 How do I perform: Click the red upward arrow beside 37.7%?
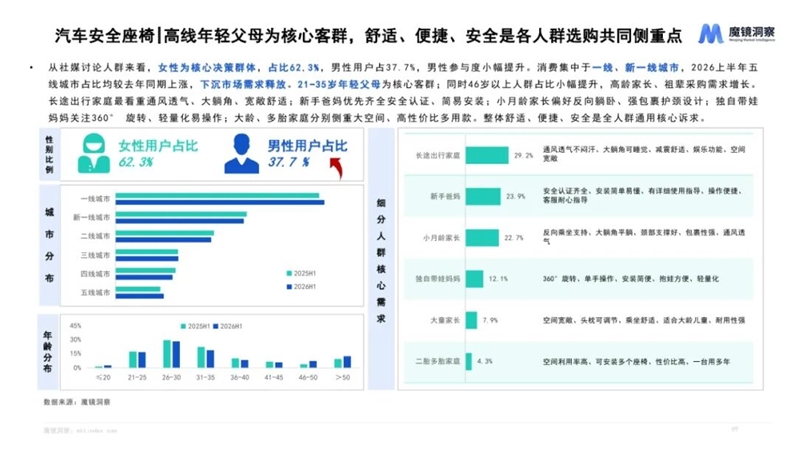coord(336,168)
